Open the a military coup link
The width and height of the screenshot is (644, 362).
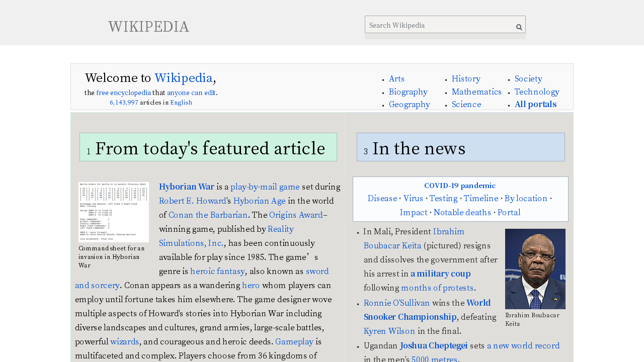(441, 274)
